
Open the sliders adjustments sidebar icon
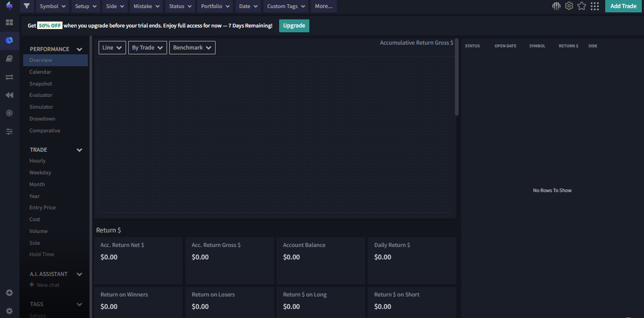[x=10, y=132]
